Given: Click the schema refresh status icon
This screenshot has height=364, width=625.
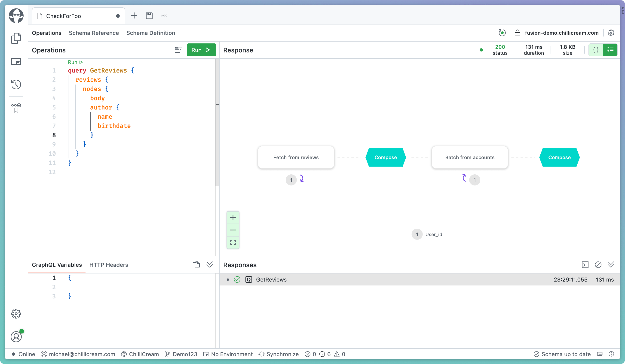Looking at the screenshot, I should [502, 33].
